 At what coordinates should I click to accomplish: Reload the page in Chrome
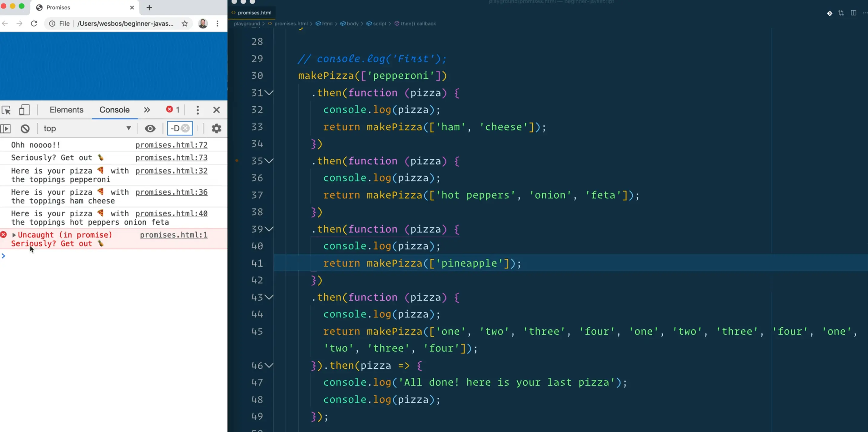click(x=34, y=24)
